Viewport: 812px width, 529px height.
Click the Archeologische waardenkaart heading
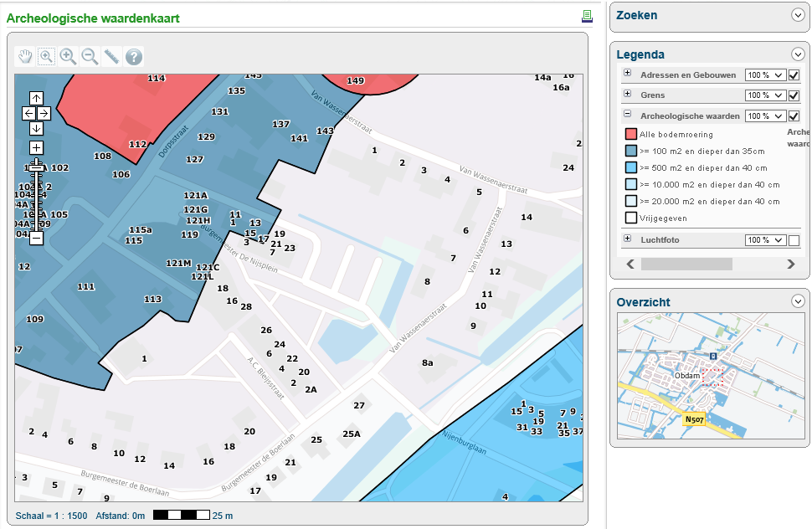pyautogui.click(x=93, y=18)
